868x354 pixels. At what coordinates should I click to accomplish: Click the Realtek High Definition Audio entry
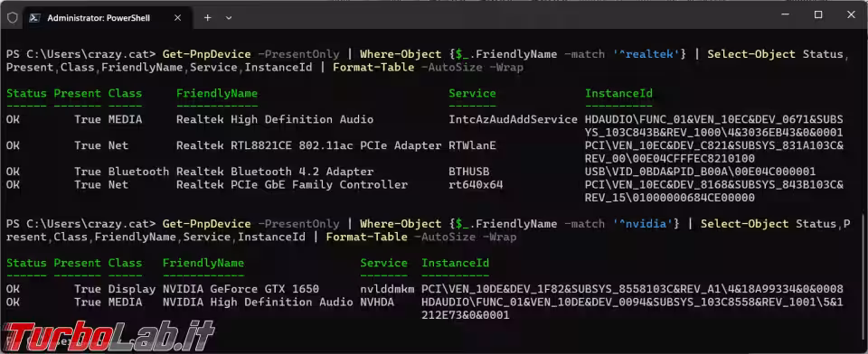275,119
